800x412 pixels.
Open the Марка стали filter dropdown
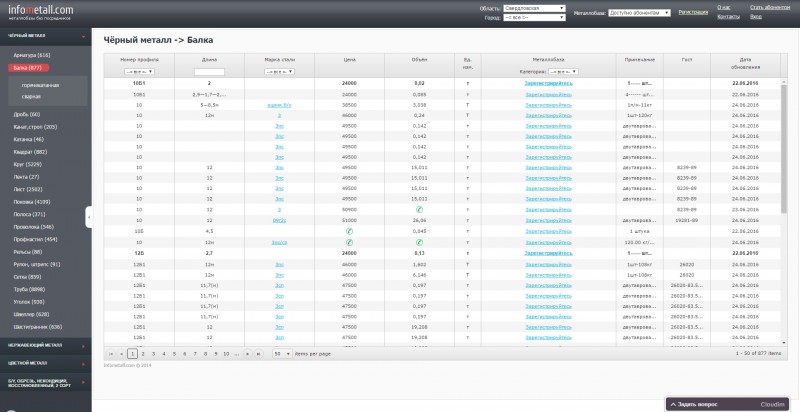point(280,72)
